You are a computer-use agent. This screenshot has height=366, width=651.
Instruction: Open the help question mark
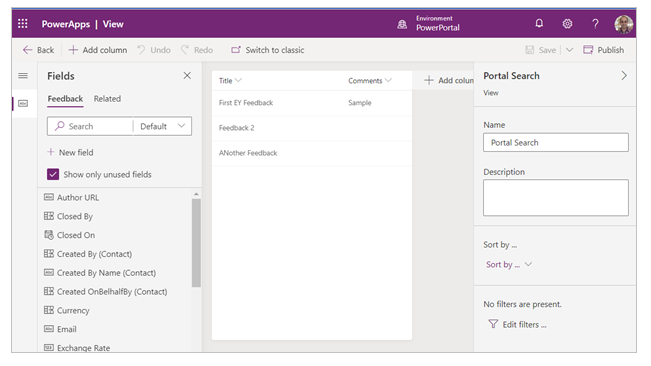(595, 24)
